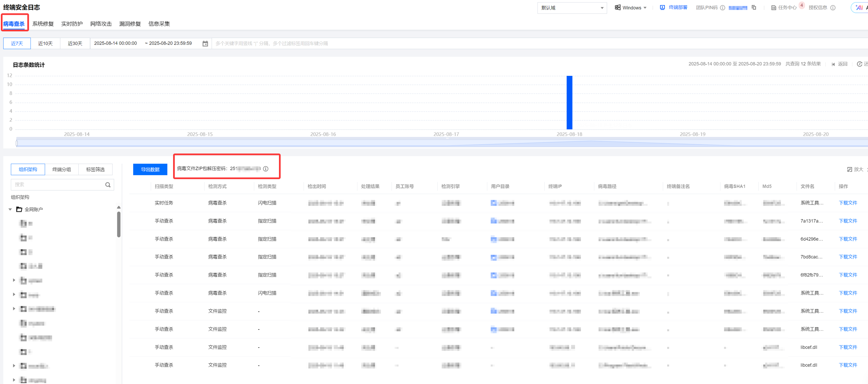Switch to the 系统修复 tab

click(x=43, y=24)
